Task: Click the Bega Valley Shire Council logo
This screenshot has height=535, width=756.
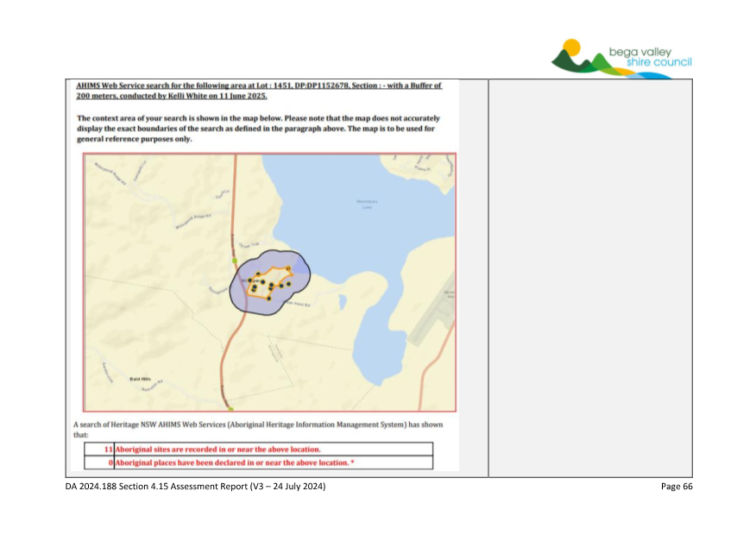Action: 621,59
